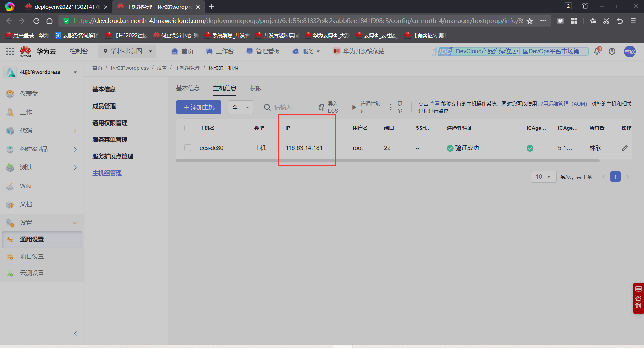Open 应用运维管理 (AOM) link
This screenshot has height=348, width=644.
click(562, 104)
